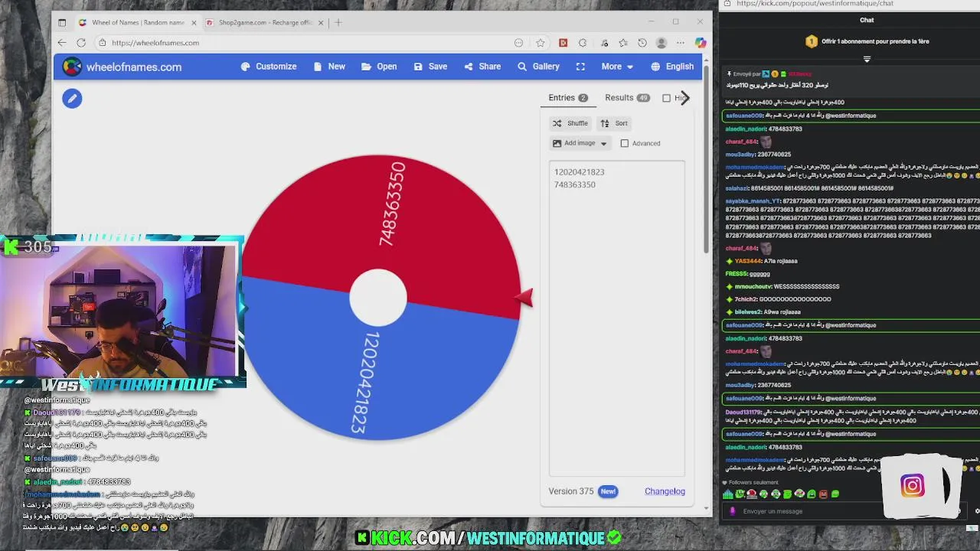
Task: Open the browser three-dot settings menu
Action: tap(680, 43)
